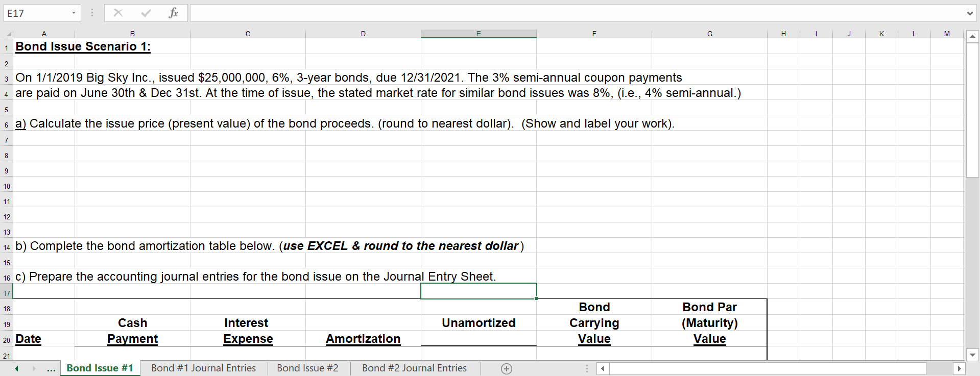980x376 pixels.
Task: Click the Select All corner triangle
Action: click(x=8, y=34)
